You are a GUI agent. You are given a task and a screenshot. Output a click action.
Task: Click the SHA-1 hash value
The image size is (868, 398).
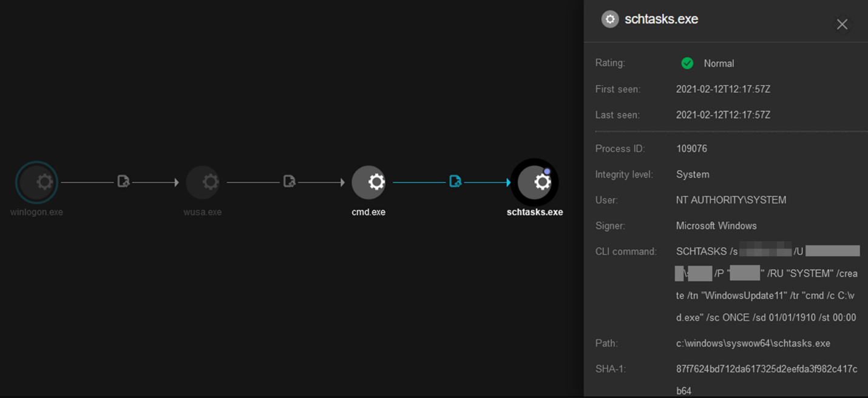pos(766,369)
